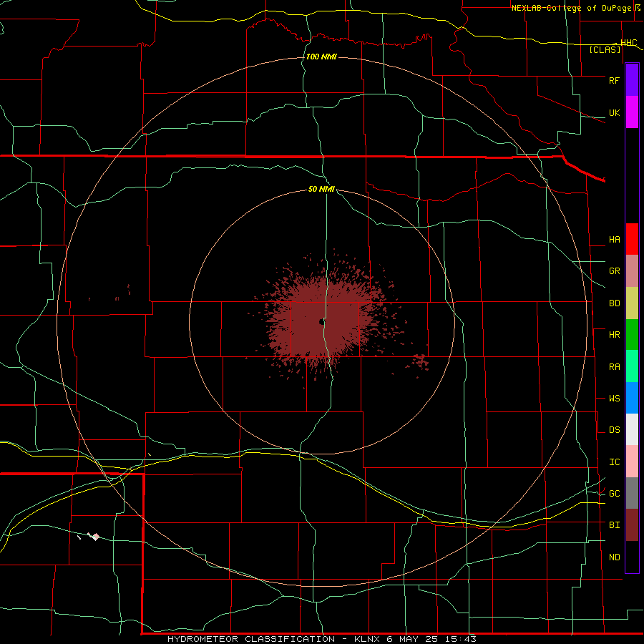
Task: Click the 50 NMI range ring label
Action: 321,189
